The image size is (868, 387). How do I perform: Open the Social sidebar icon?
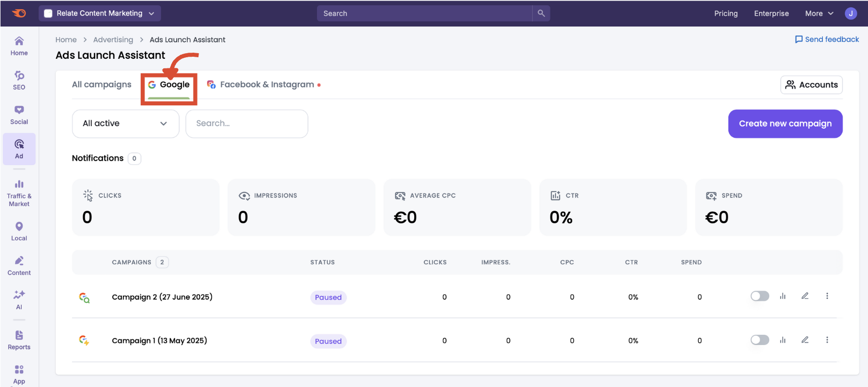point(19,114)
